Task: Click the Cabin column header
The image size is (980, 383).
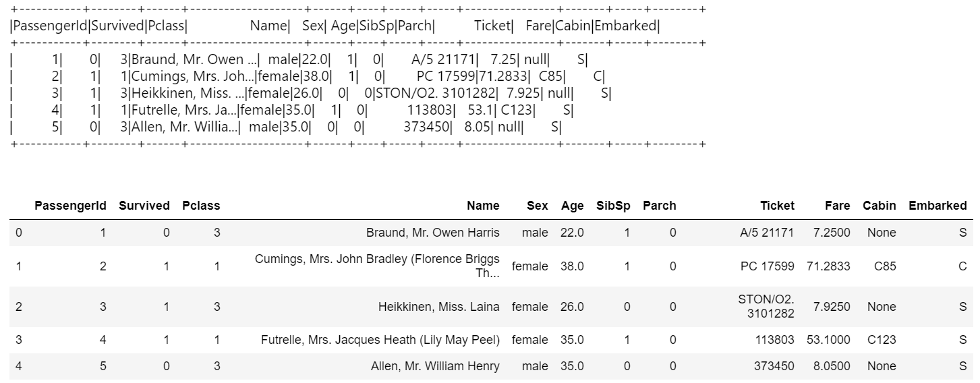Action: (880, 206)
